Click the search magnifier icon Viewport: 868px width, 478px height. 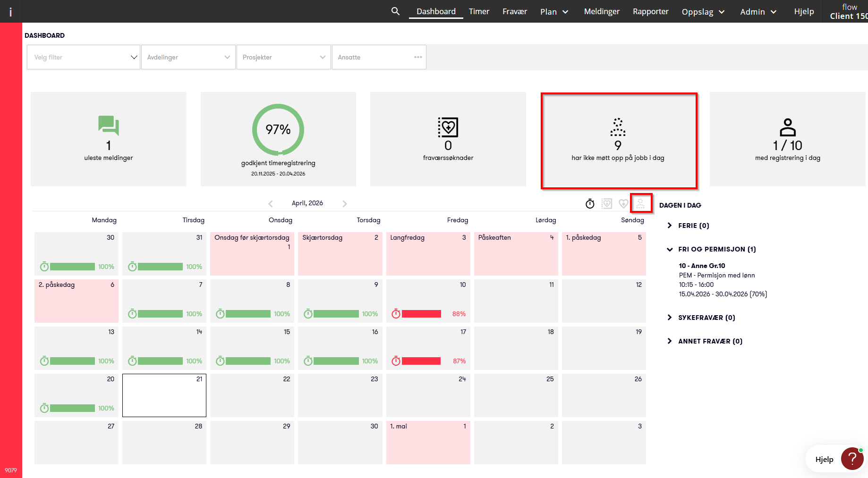395,11
